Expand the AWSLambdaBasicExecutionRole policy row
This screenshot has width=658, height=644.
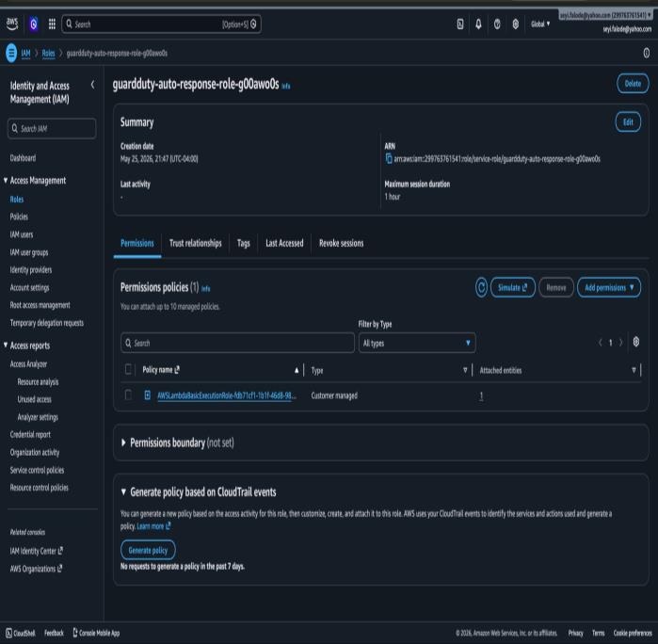[147, 395]
